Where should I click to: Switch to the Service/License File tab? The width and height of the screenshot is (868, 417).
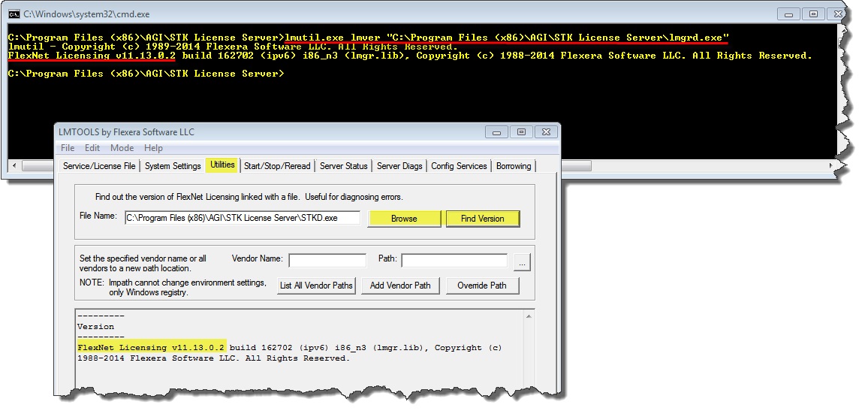click(99, 166)
